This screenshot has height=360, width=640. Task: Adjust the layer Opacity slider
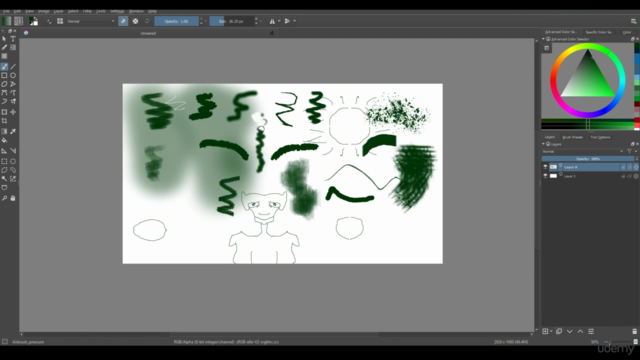point(588,159)
